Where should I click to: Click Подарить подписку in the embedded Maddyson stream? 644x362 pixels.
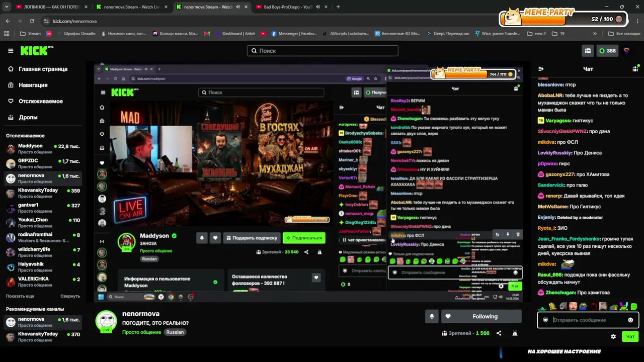pos(251,238)
